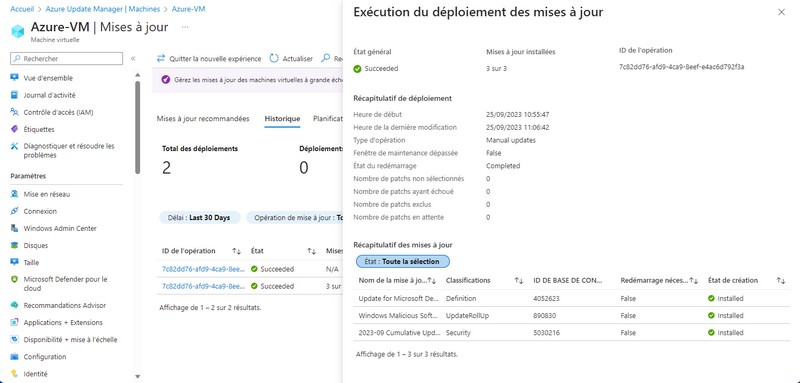Collapse the sidebar with double chevron

point(133,59)
